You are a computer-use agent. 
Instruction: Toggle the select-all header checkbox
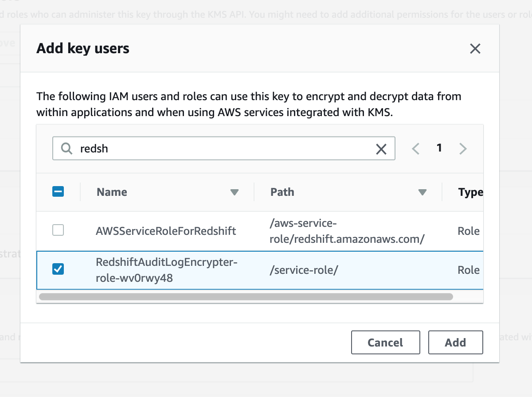click(x=58, y=191)
